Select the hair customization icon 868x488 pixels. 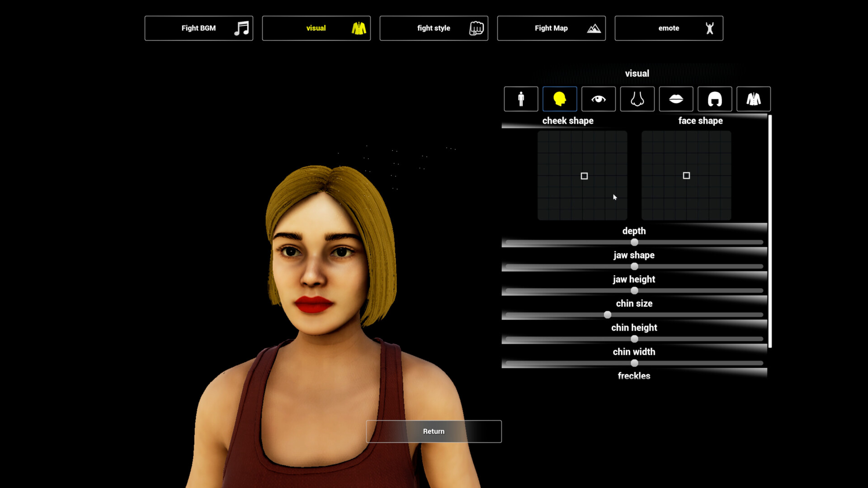(715, 99)
